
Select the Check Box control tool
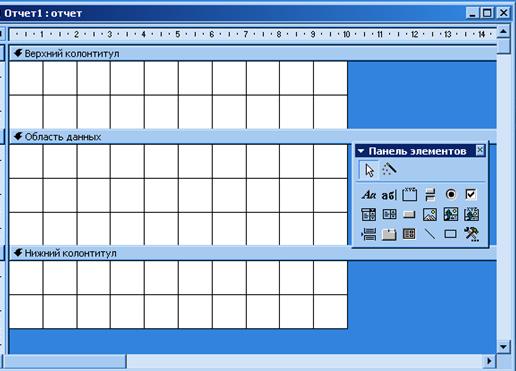(471, 194)
